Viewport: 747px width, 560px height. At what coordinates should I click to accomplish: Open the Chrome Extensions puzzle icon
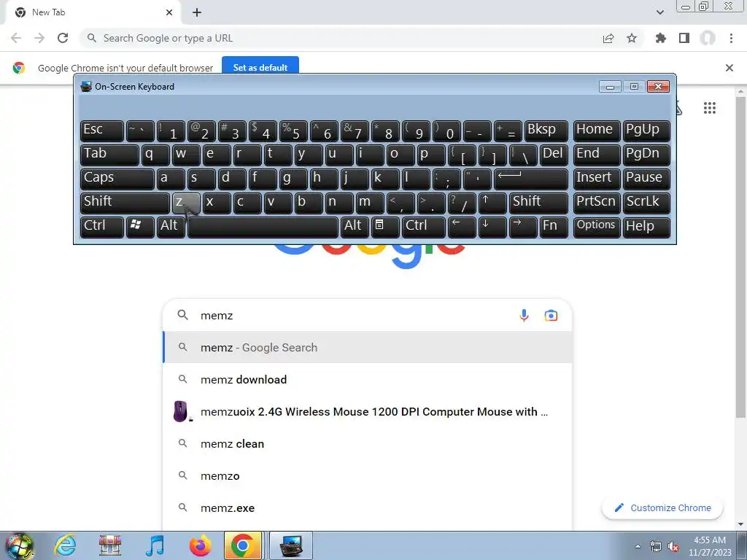click(660, 38)
